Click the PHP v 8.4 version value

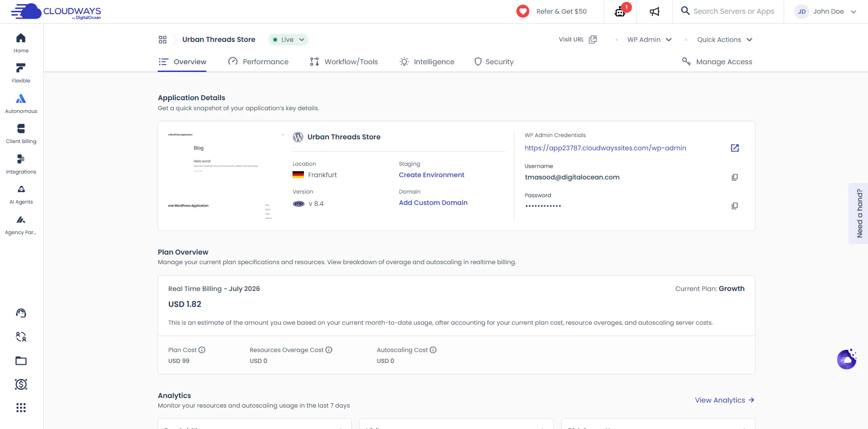coord(308,204)
